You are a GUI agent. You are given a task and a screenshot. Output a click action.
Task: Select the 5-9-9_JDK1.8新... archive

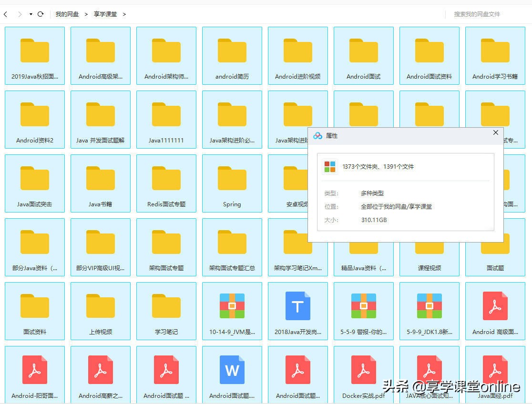430,311
